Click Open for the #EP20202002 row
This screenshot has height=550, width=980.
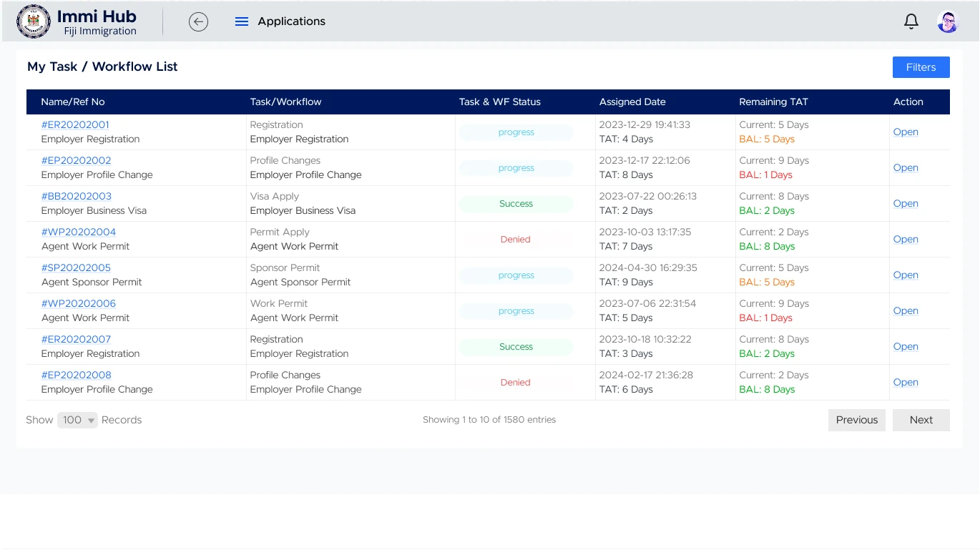pos(906,167)
